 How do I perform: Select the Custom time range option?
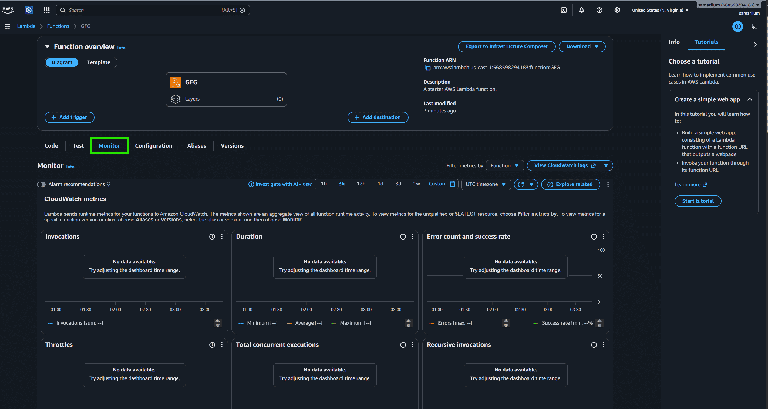pos(436,184)
